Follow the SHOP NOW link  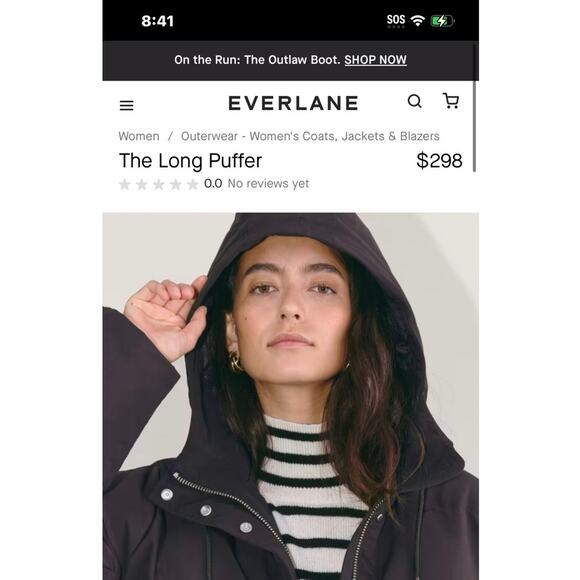375,60
